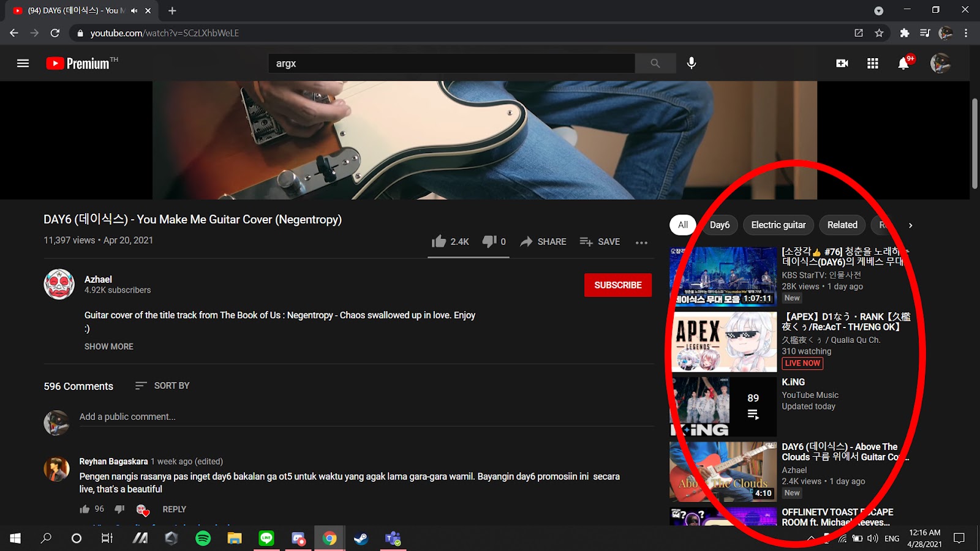Image resolution: width=980 pixels, height=551 pixels.
Task: Select the Day6 filter chip
Action: [x=720, y=225]
